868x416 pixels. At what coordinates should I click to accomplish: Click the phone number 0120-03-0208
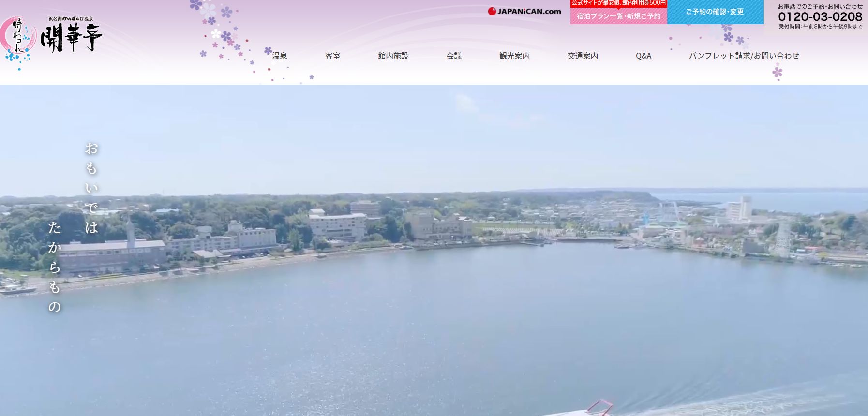[x=820, y=16]
